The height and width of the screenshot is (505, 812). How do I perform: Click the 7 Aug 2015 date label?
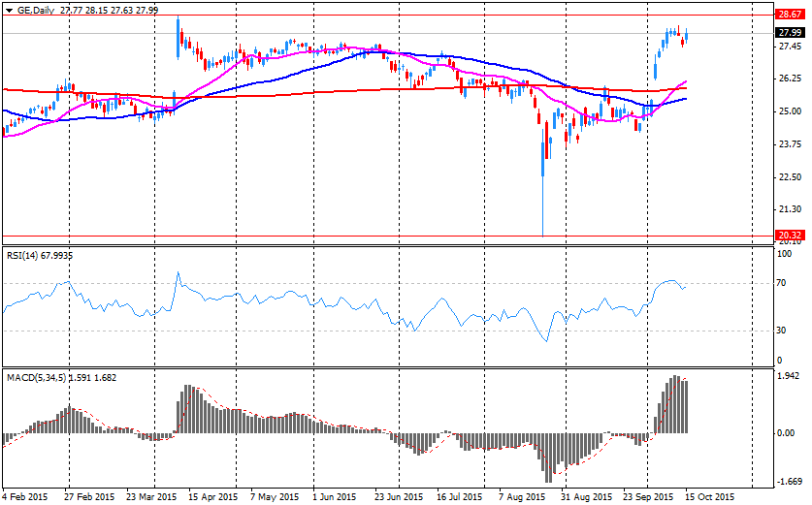(x=523, y=497)
